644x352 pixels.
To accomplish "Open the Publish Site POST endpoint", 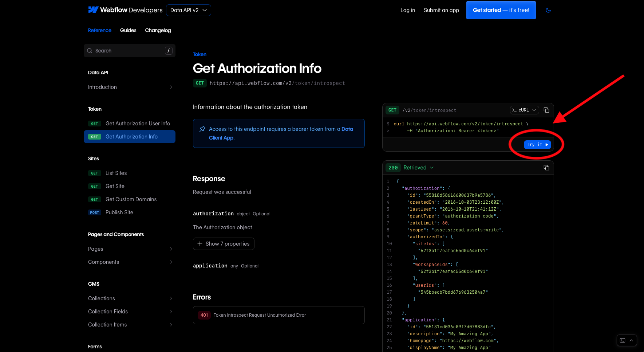I will [130, 212].
